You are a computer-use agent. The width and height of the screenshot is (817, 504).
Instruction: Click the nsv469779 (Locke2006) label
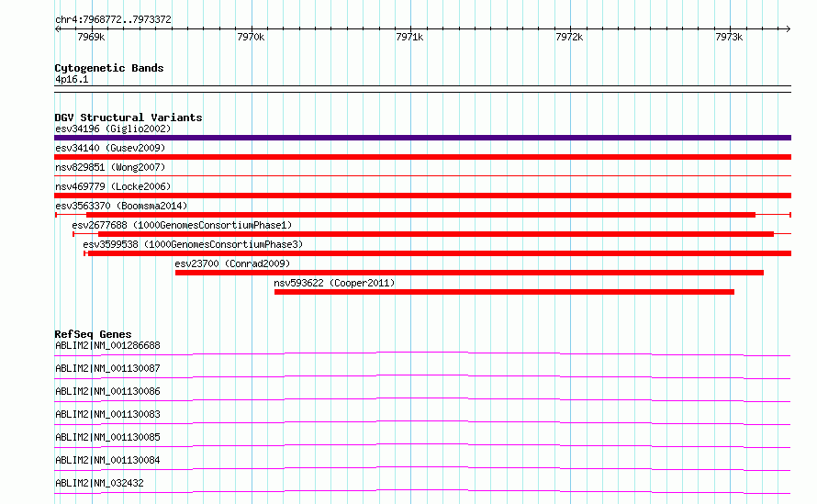[113, 186]
